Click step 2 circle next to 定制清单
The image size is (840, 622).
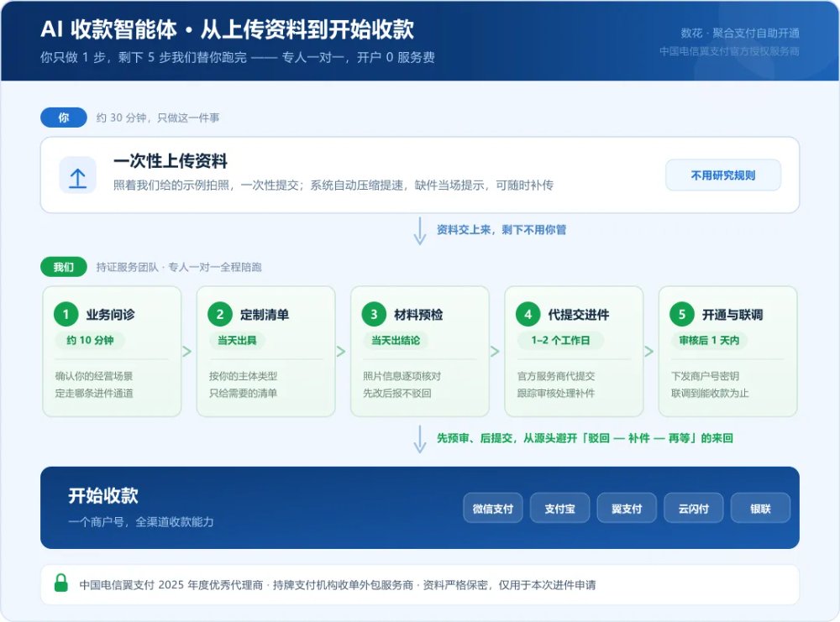(219, 314)
